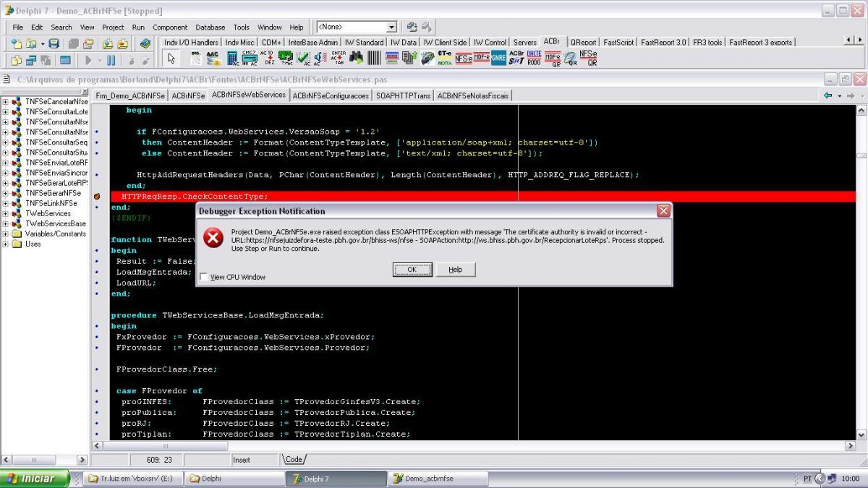
Task: Select the TNFSeConsultarSeq tree item
Action: pyautogui.click(x=56, y=142)
